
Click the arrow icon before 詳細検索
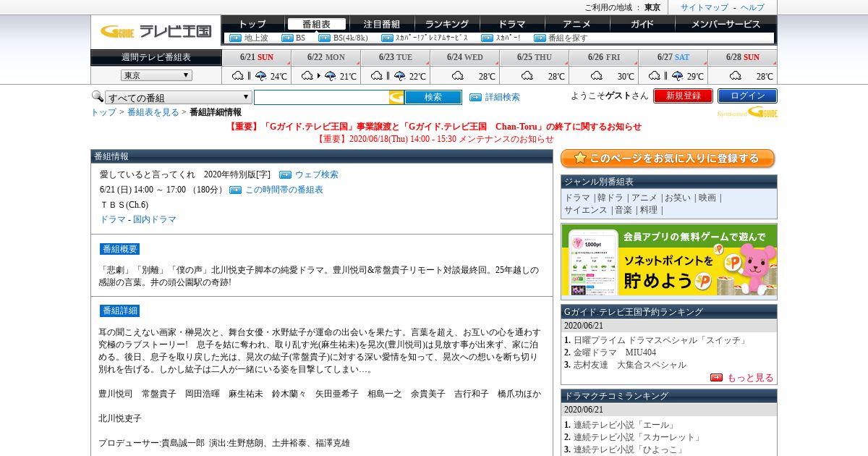click(475, 97)
